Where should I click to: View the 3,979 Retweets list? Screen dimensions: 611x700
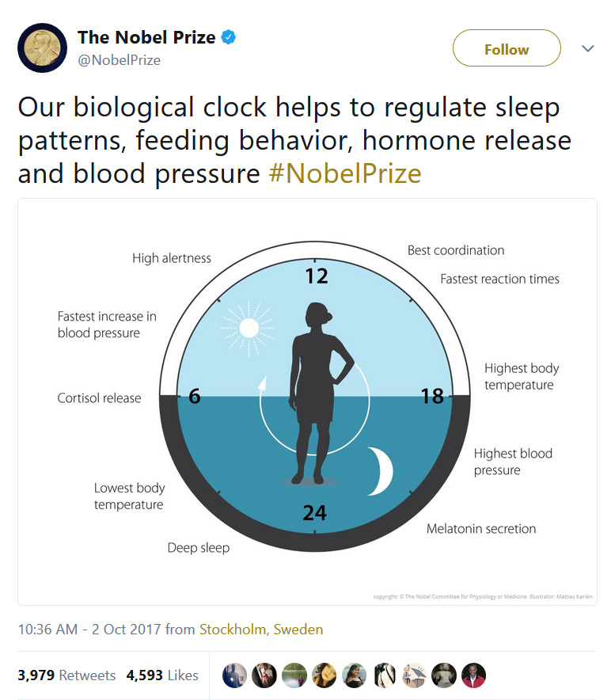pos(66,675)
